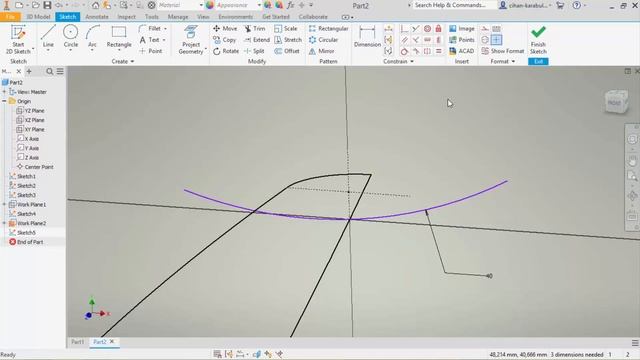The width and height of the screenshot is (640, 360).
Task: Apply the Offset command
Action: point(287,51)
